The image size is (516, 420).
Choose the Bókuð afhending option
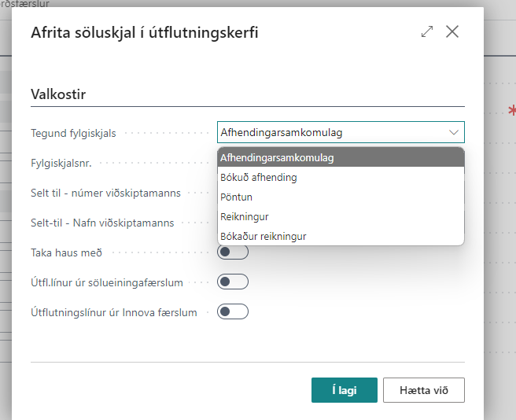click(258, 178)
